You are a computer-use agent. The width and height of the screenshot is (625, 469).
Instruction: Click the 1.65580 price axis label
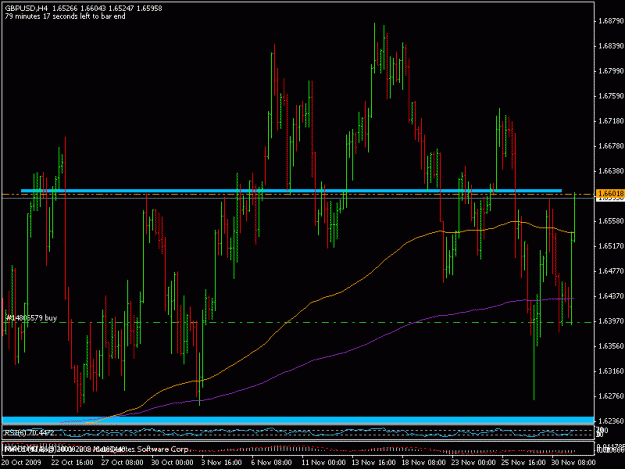point(611,221)
